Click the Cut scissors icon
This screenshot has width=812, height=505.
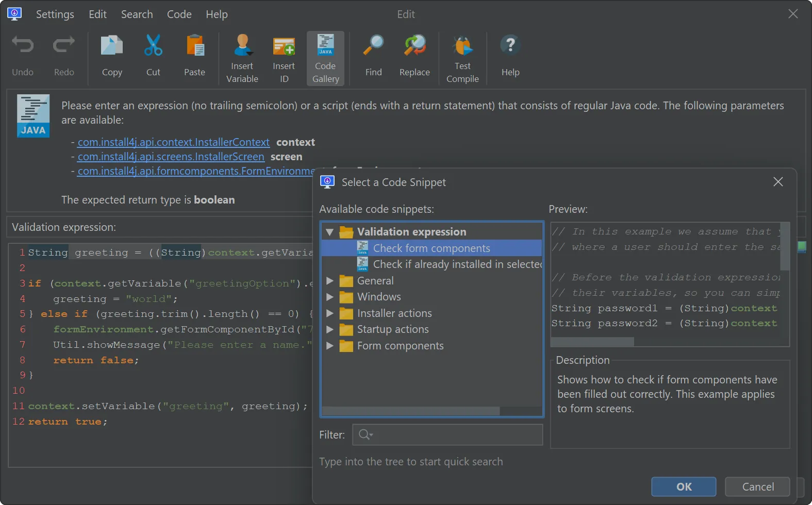pos(153,45)
